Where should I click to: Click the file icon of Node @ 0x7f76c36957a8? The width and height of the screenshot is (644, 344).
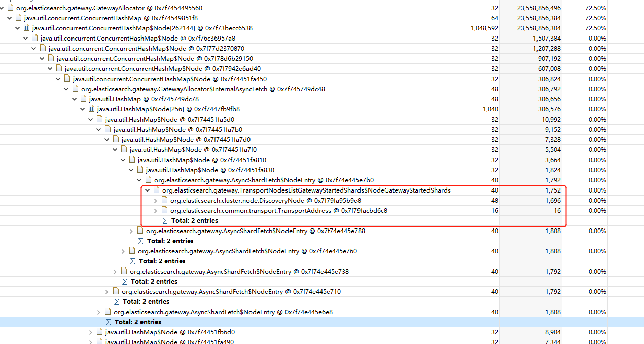35,39
